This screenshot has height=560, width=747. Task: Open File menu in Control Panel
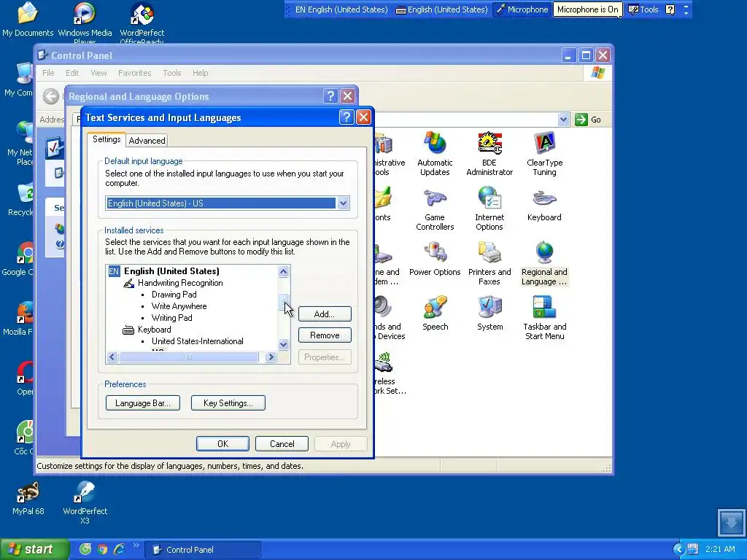click(48, 73)
